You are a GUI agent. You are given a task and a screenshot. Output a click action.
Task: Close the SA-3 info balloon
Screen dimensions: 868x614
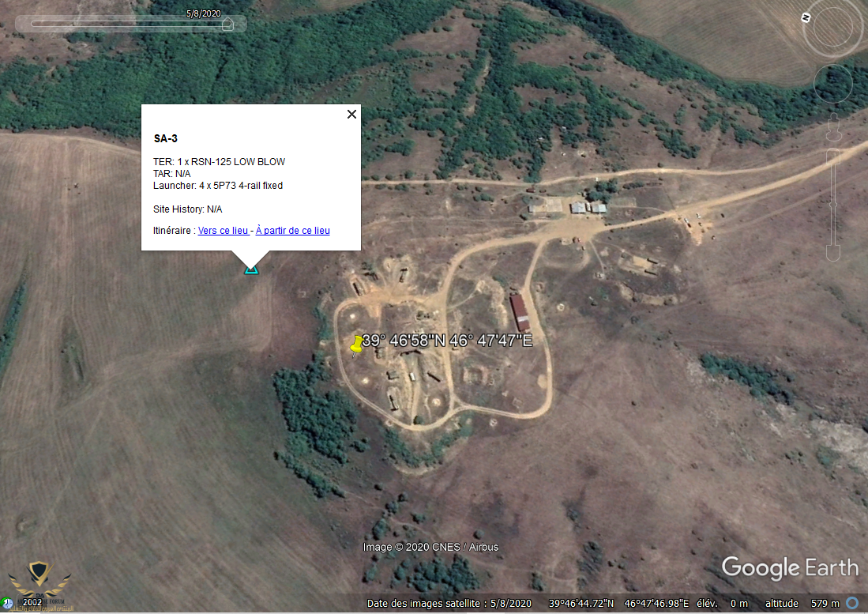pyautogui.click(x=351, y=114)
